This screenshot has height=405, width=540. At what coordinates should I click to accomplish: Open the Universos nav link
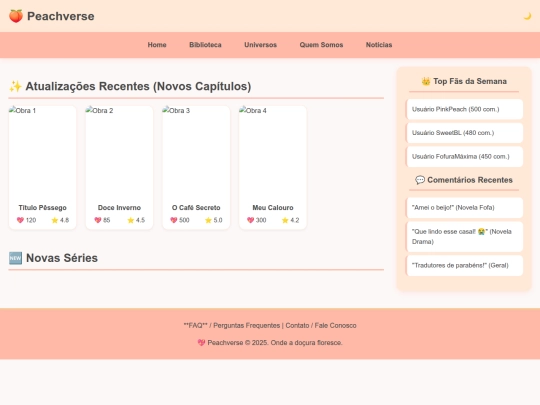[x=260, y=45]
